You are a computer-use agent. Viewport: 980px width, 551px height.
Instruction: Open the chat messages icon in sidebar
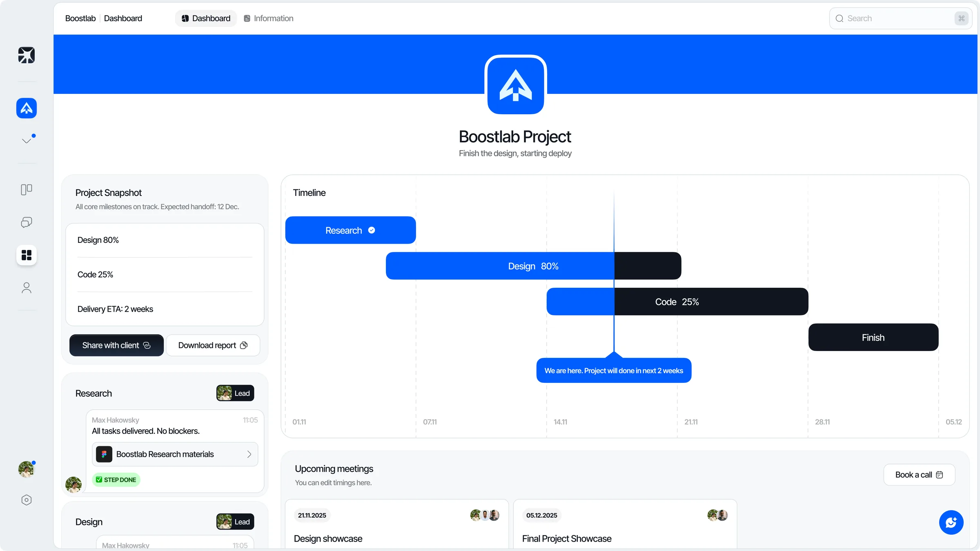coord(27,222)
